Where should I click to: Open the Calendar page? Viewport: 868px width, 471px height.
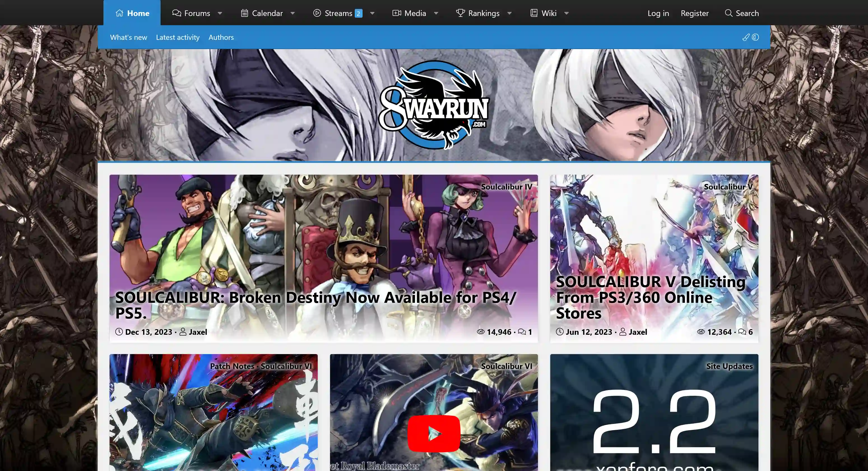point(262,13)
